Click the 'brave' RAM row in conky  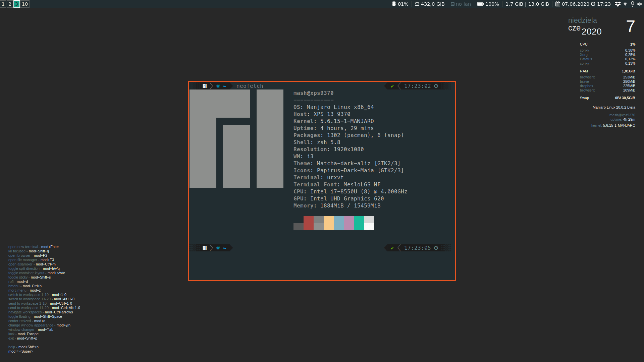pyautogui.click(x=607, y=82)
